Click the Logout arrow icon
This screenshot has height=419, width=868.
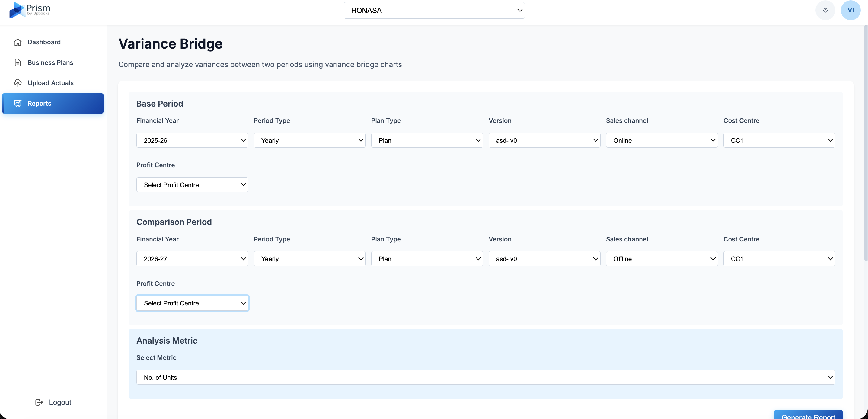pos(39,402)
